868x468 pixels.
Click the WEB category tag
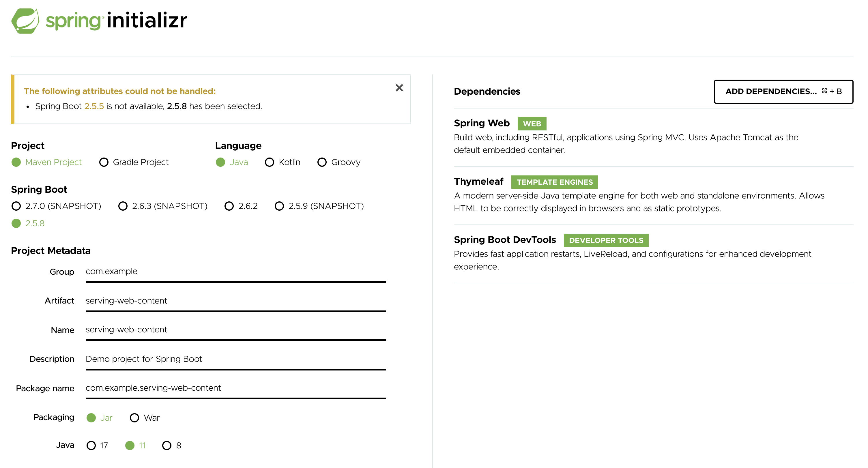click(532, 124)
